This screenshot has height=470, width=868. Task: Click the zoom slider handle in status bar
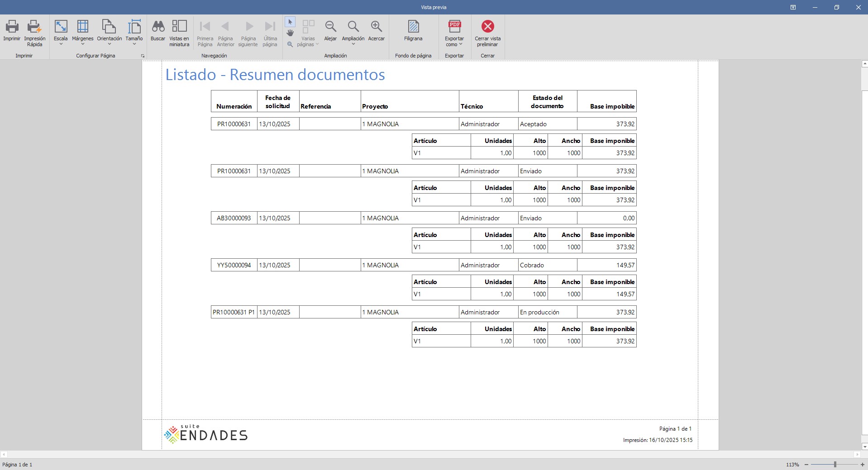tap(835, 465)
